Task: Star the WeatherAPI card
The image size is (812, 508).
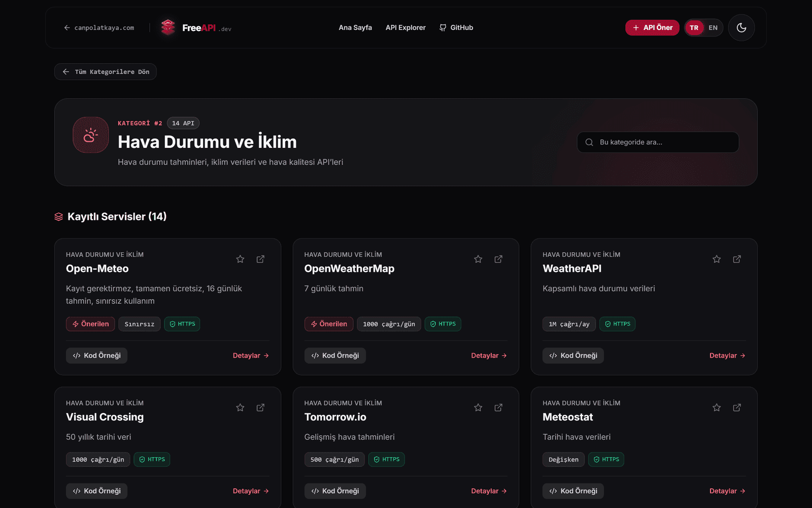Action: tap(717, 259)
